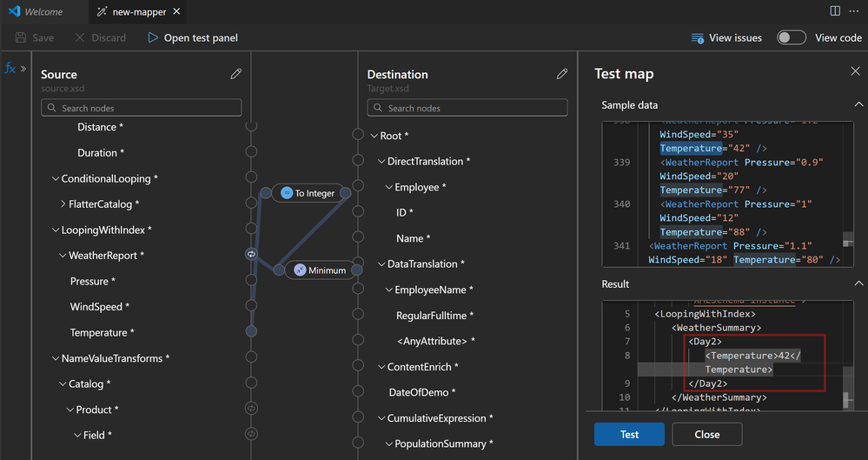Screen dimensions: 868x460
Task: Collapse the Catalog source node
Action: click(x=63, y=384)
